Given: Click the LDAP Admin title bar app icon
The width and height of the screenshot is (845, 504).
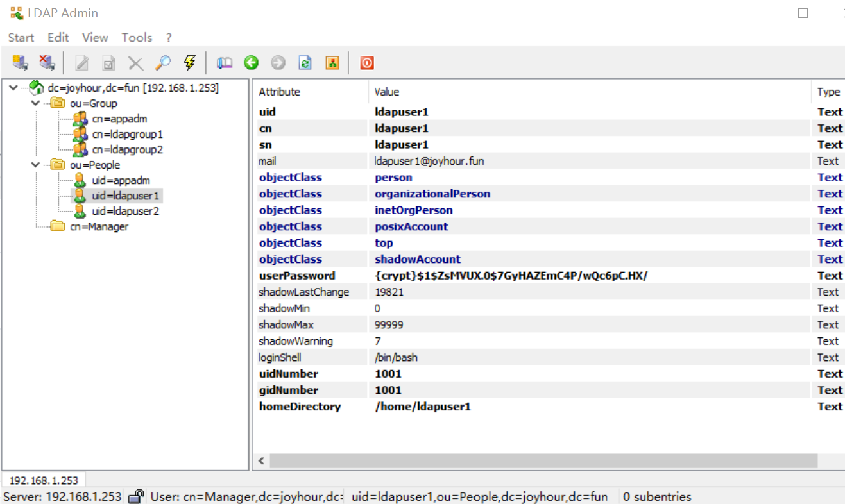Looking at the screenshot, I should point(17,13).
